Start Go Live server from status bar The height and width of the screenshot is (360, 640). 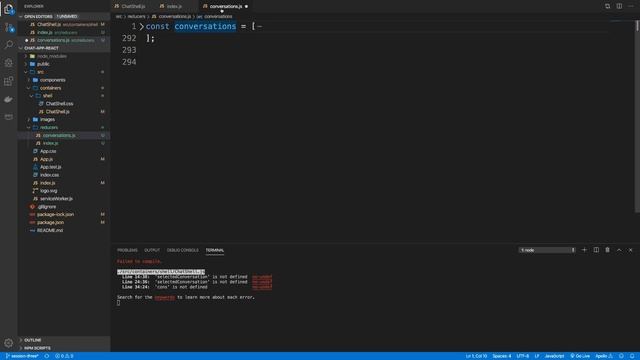580,356
